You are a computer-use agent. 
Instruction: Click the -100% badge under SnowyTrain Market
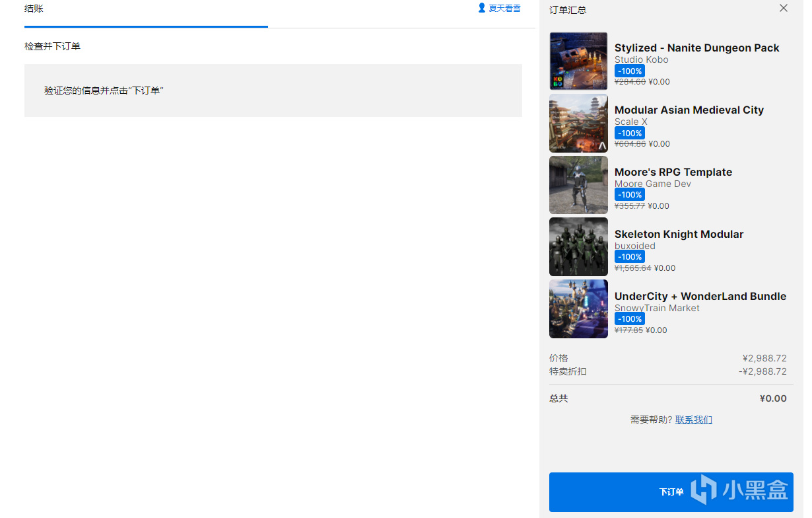tap(630, 318)
